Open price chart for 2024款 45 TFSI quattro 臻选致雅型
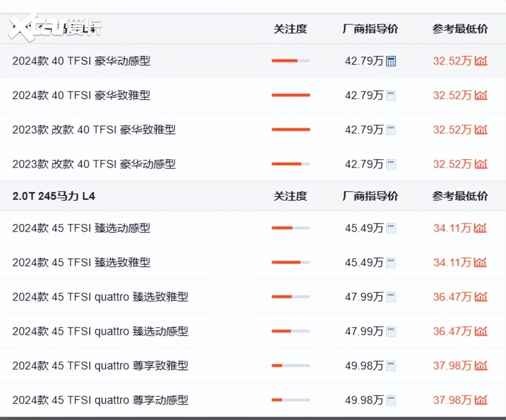 click(480, 296)
